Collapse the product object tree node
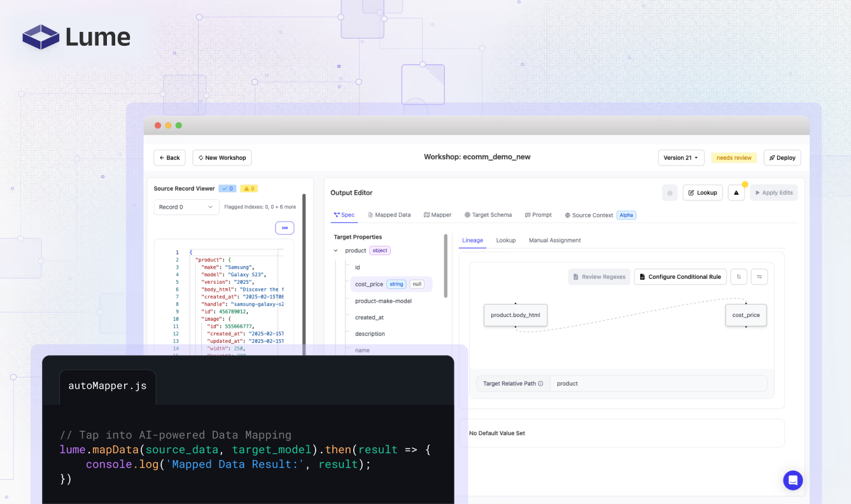The image size is (851, 504). click(336, 251)
